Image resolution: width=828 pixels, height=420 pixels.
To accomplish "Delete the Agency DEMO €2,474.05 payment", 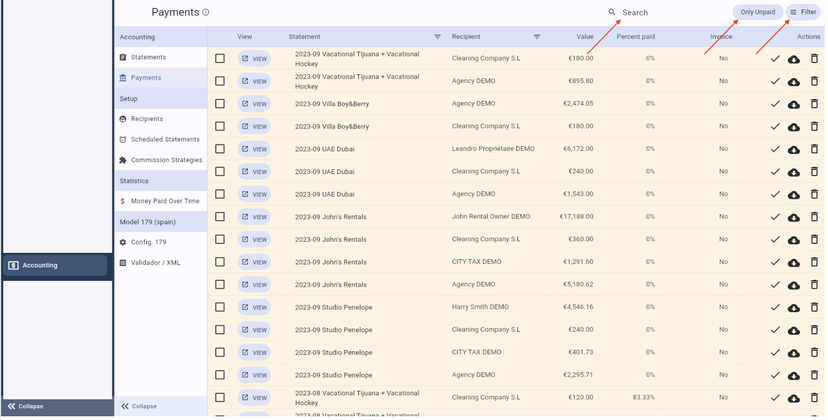I will [814, 104].
